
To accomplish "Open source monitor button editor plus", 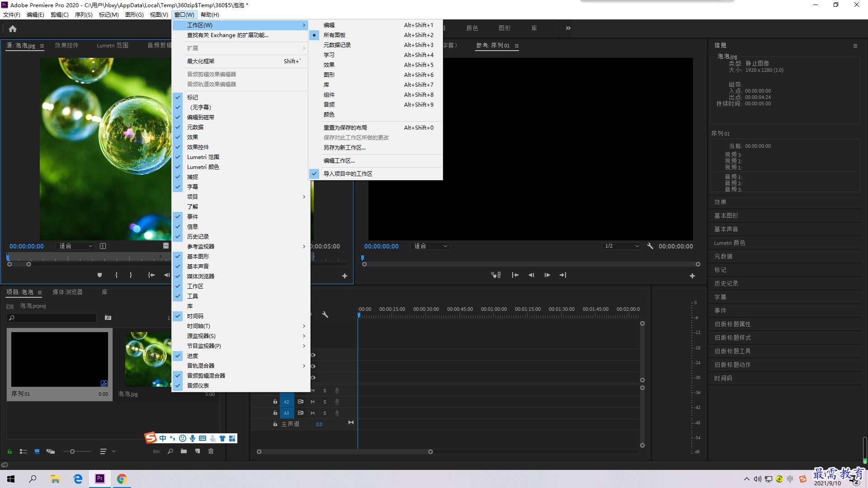I will (344, 276).
